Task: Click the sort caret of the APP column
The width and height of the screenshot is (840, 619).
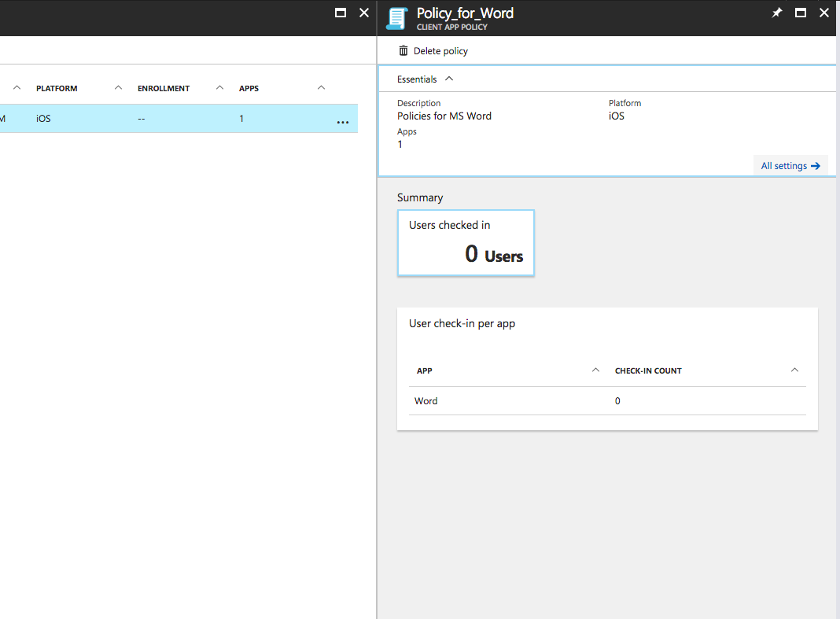Action: 595,370
